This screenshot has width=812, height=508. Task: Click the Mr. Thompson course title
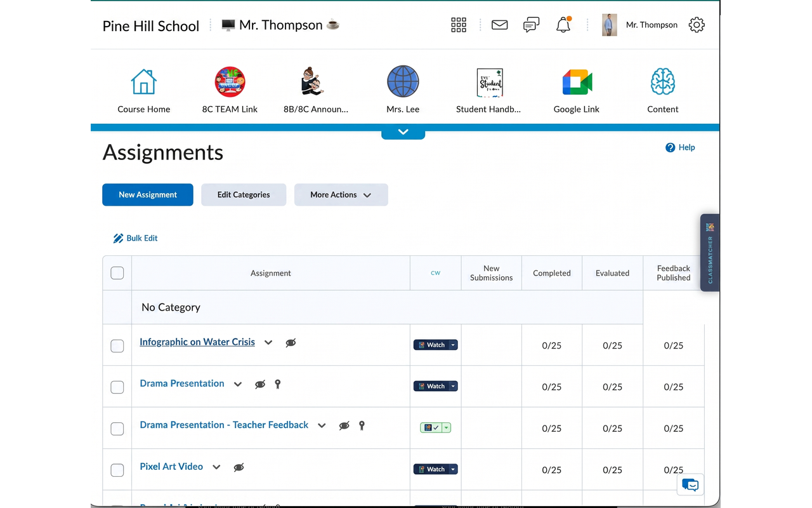pos(280,25)
